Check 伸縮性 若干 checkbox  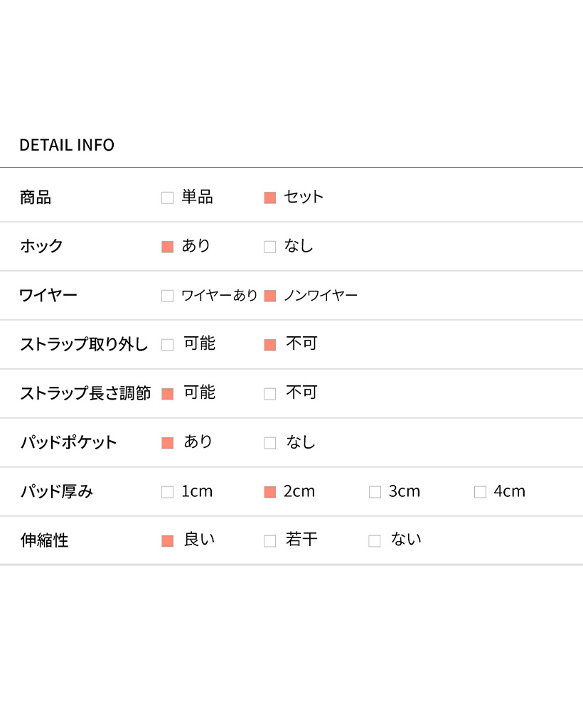(269, 541)
